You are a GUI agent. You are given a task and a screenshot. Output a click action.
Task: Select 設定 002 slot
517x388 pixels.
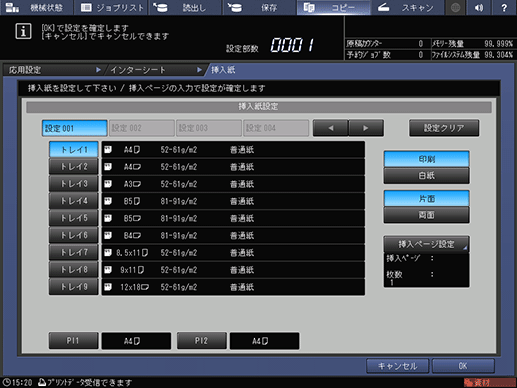pyautogui.click(x=142, y=128)
